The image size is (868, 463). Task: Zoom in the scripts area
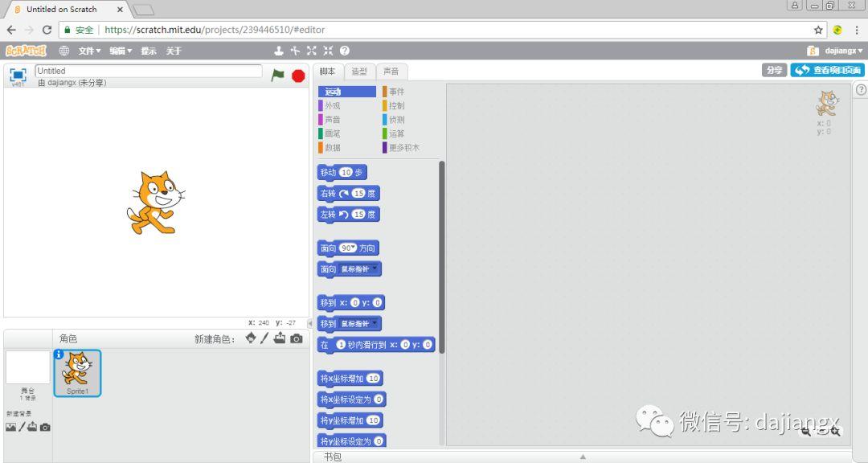click(835, 431)
